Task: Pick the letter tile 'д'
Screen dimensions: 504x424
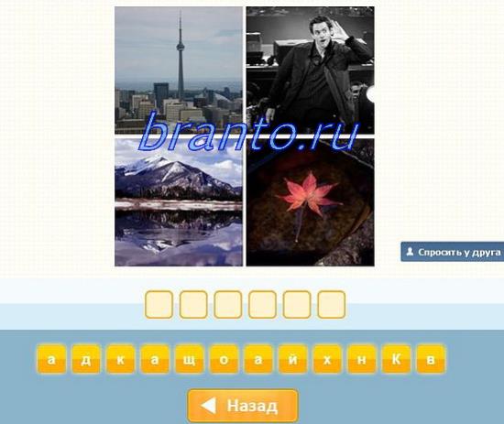Action: tap(86, 359)
